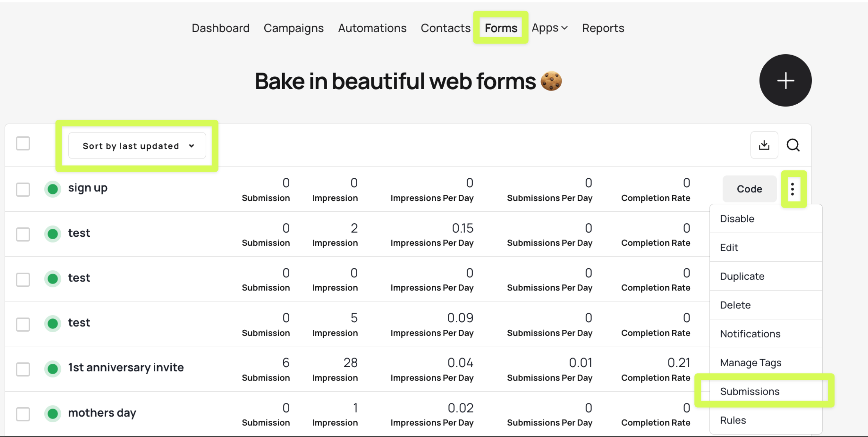Select the 1st anniversary invite checkbox
The width and height of the screenshot is (868, 437).
coord(23,369)
